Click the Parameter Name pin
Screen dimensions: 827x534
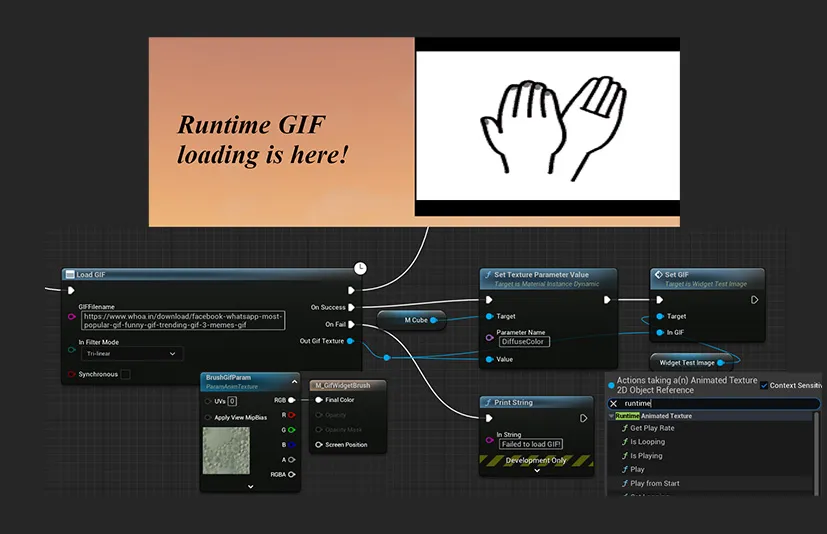(489, 337)
